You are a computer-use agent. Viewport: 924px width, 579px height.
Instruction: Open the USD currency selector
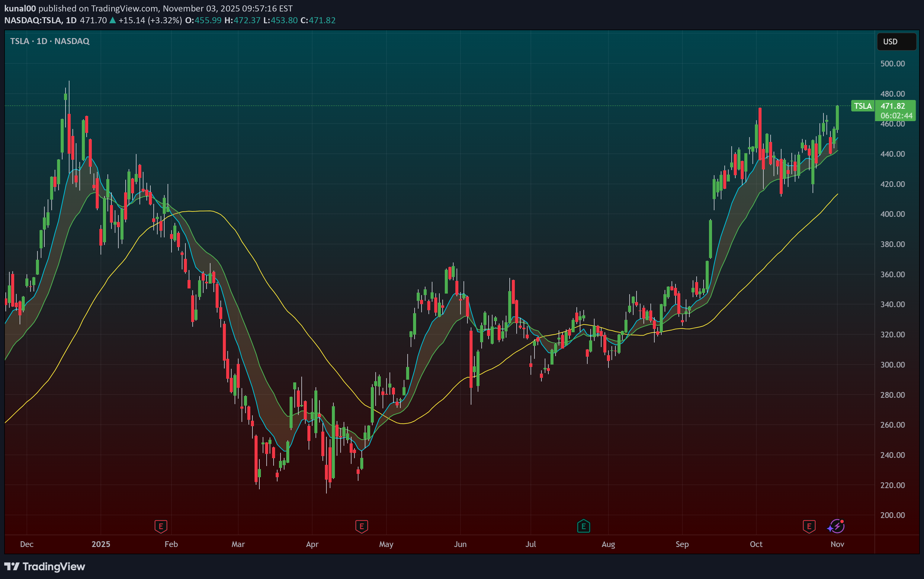(896, 42)
